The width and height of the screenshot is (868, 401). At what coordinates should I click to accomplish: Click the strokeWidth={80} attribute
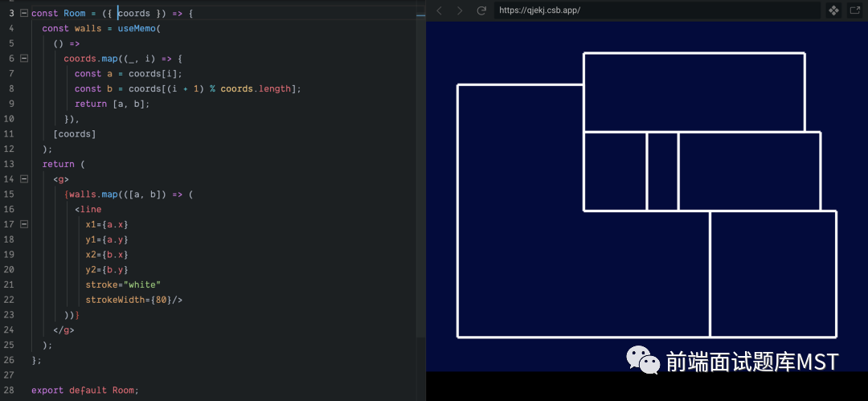coord(129,300)
